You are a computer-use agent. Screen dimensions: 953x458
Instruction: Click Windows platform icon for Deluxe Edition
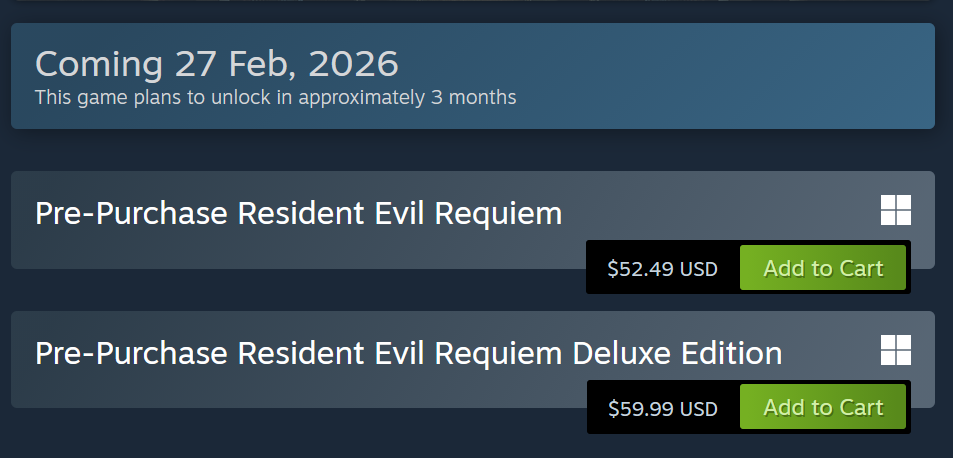896,351
